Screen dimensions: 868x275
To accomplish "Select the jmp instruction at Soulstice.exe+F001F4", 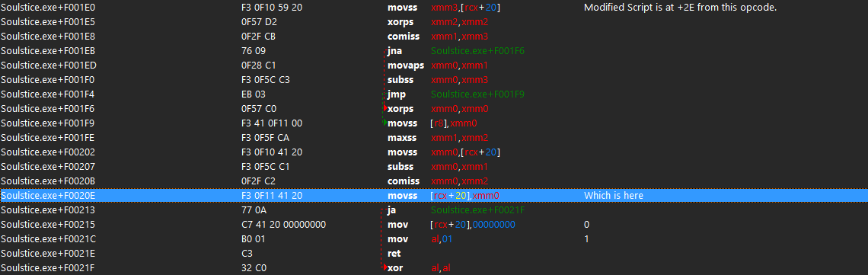I will [397, 94].
